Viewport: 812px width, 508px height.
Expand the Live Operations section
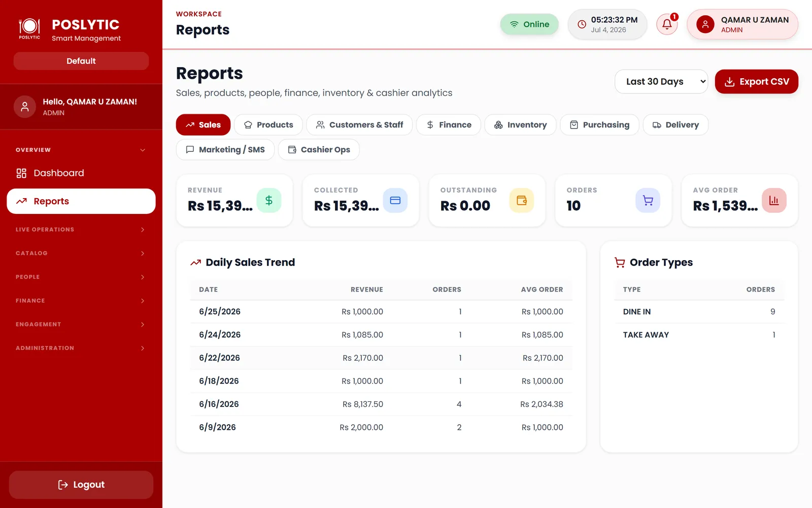[81, 230]
